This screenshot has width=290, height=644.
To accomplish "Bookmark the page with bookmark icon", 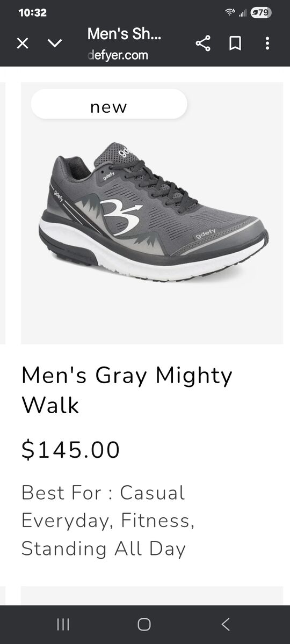I will 235,43.
